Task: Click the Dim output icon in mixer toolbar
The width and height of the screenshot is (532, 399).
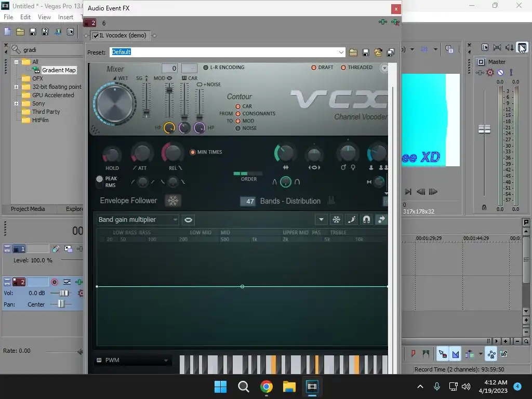Action: [x=509, y=47]
